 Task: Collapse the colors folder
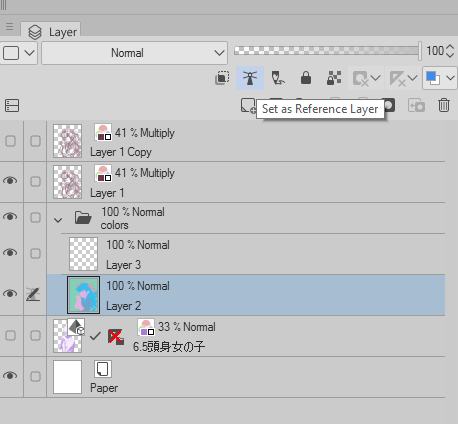58,220
